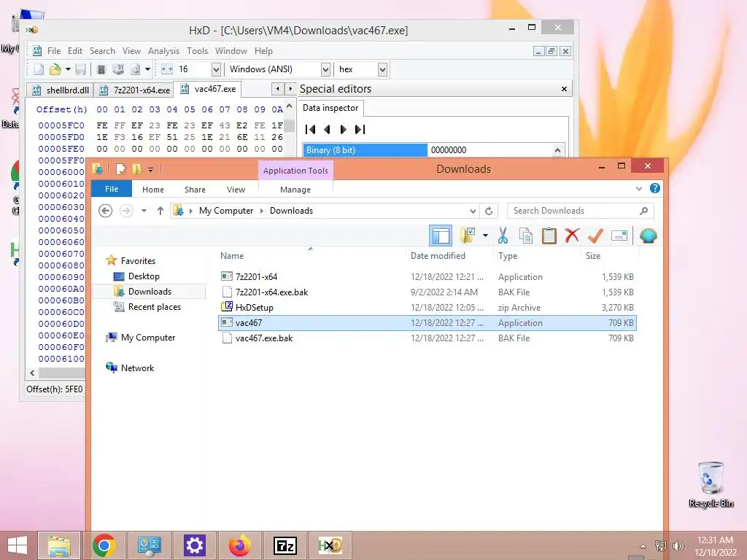
Task: Sort by Size column header
Action: coord(593,256)
